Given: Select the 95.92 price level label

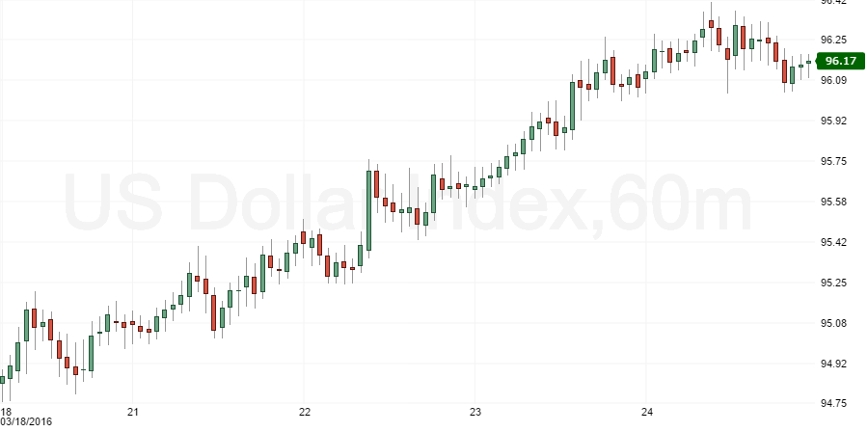Looking at the screenshot, I should click(x=833, y=121).
